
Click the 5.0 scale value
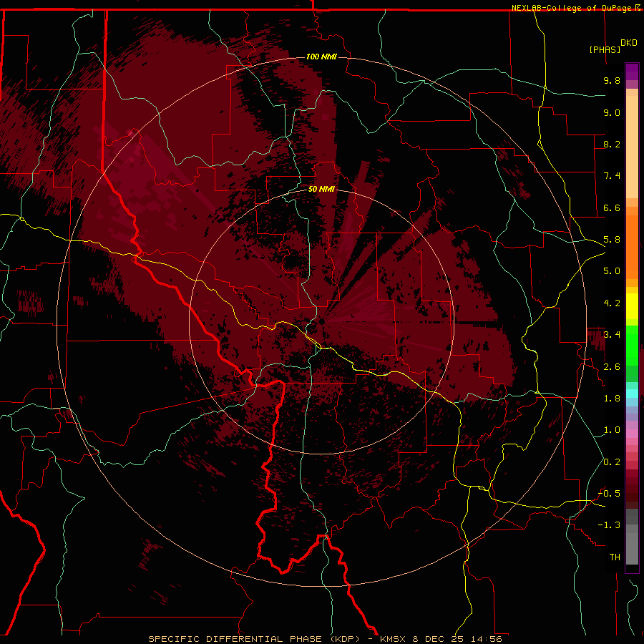click(612, 271)
